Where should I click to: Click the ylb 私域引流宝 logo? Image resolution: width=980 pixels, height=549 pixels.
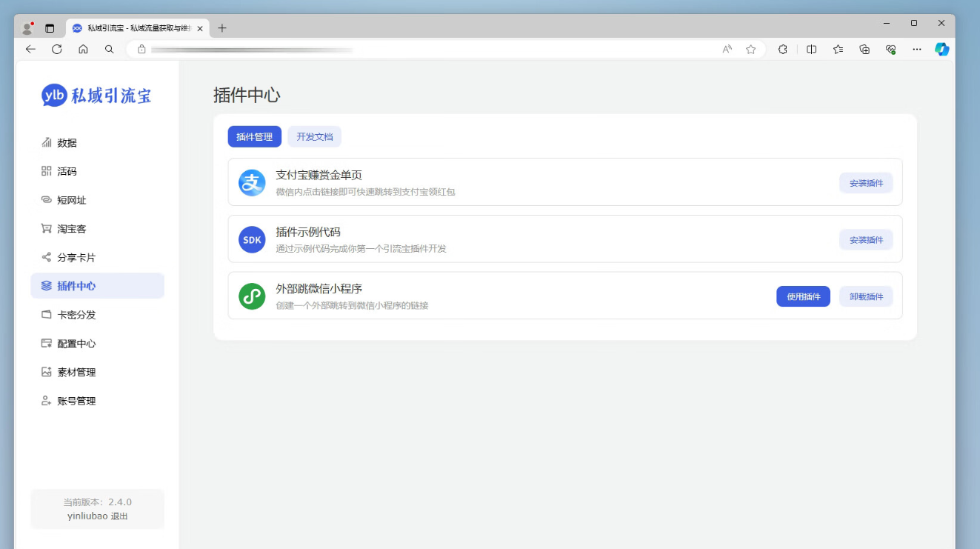click(97, 96)
